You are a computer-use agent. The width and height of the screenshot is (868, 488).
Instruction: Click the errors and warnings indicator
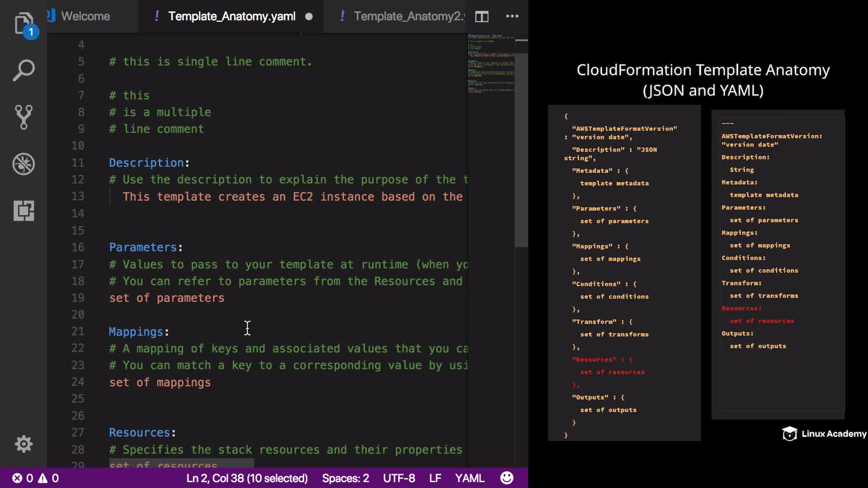(x=35, y=478)
